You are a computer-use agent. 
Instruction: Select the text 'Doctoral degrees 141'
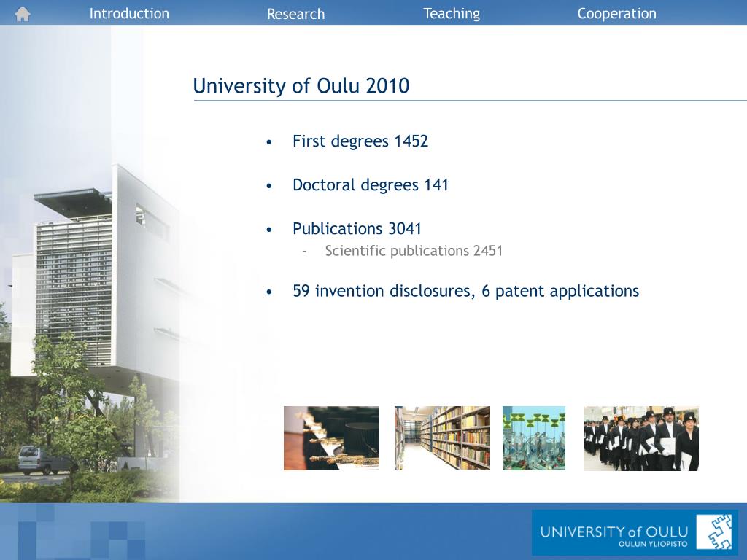(x=371, y=184)
